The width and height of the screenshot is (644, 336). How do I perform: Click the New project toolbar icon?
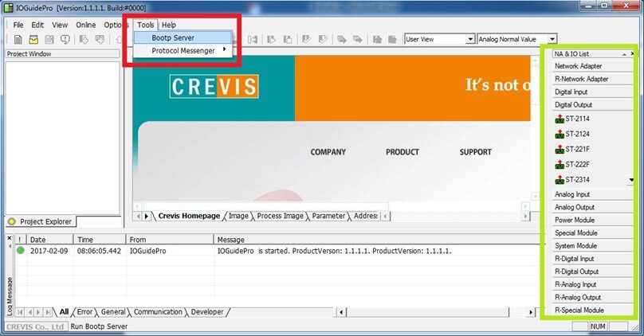pos(18,39)
